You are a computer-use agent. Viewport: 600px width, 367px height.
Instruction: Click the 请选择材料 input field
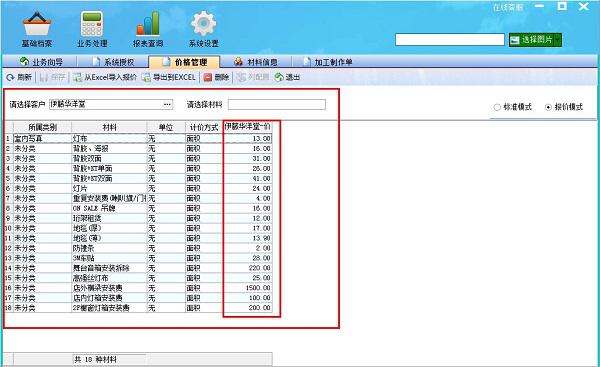pyautogui.click(x=277, y=104)
